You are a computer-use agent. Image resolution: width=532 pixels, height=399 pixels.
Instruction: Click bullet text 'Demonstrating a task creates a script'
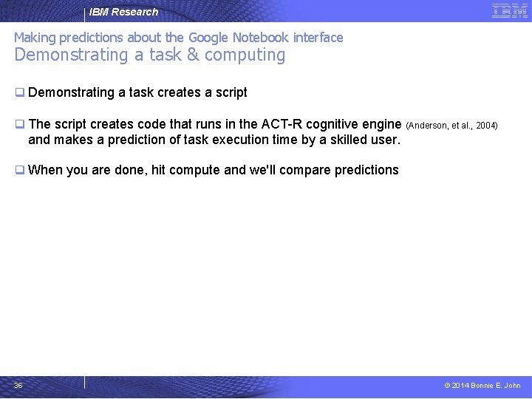point(137,92)
